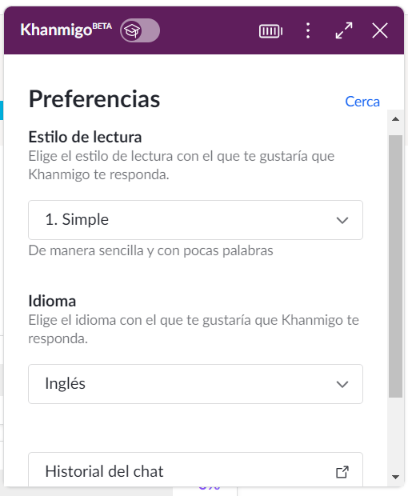Click the 'De manera sencilla' description text

click(x=151, y=251)
